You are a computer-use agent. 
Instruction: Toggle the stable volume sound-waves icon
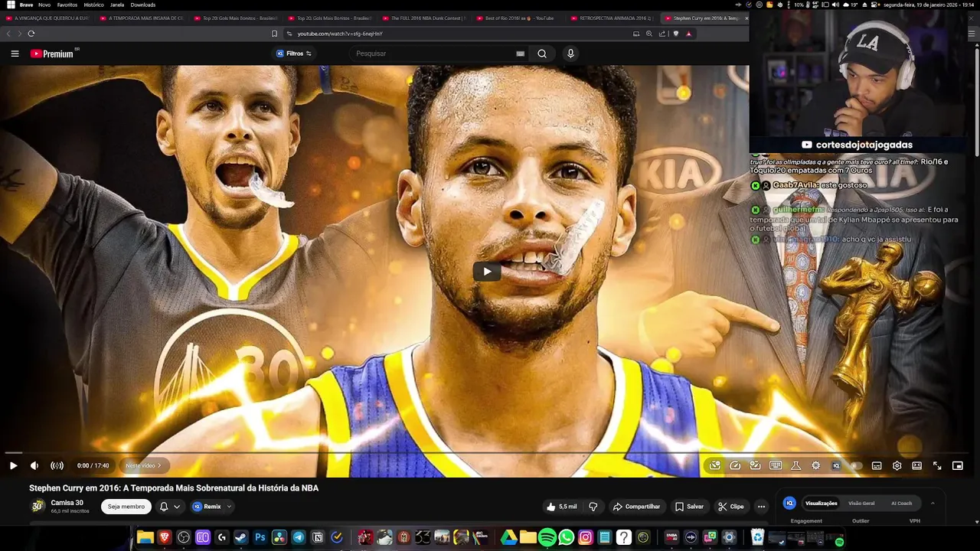pos(57,465)
